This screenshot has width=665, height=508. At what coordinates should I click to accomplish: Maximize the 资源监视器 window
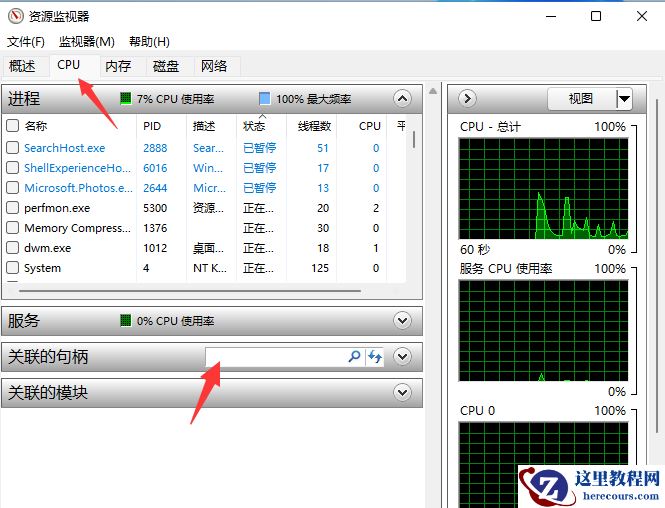click(596, 17)
